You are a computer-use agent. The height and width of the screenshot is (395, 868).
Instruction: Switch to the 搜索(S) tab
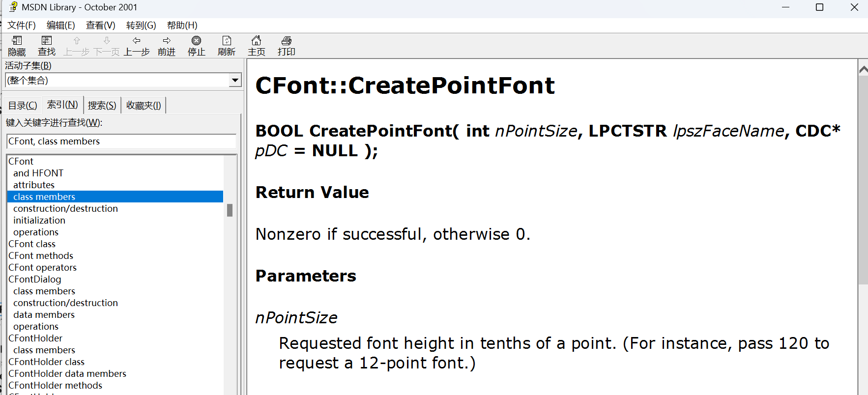point(102,105)
